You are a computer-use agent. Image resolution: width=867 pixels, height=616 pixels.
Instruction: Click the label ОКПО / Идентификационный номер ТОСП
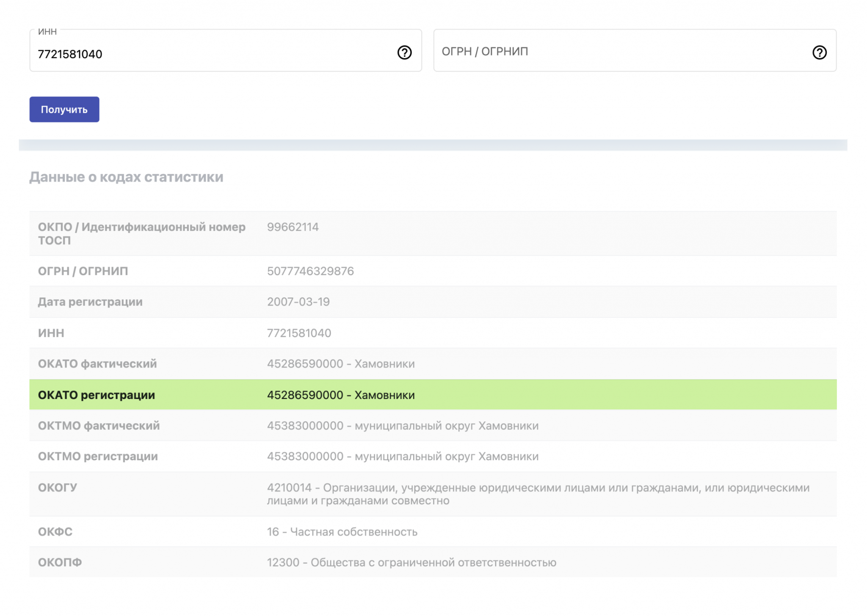(142, 234)
